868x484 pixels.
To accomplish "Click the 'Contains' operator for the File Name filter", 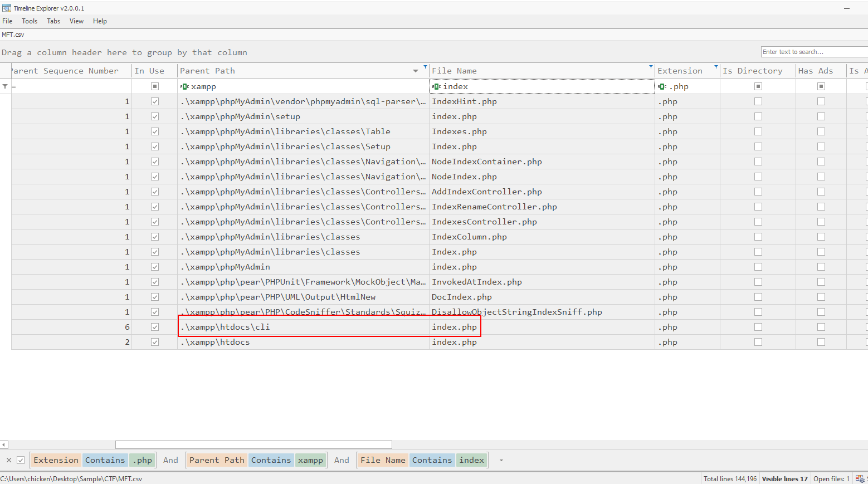I will point(432,460).
